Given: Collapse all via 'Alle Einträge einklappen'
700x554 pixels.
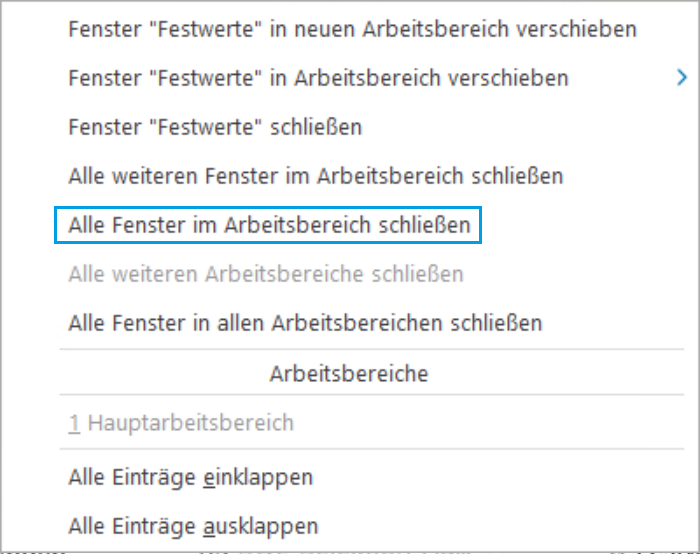Looking at the screenshot, I should point(190,477).
